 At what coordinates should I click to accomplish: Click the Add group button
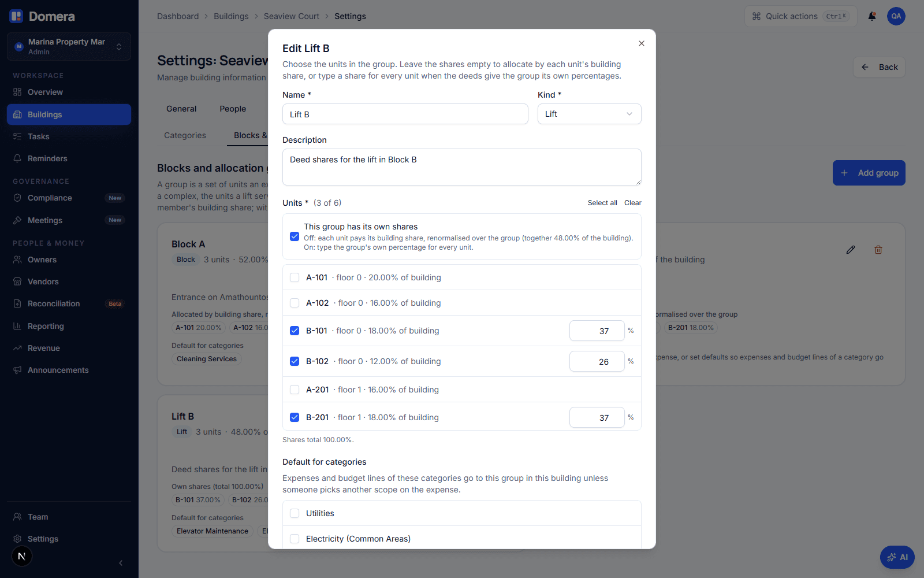(x=869, y=173)
